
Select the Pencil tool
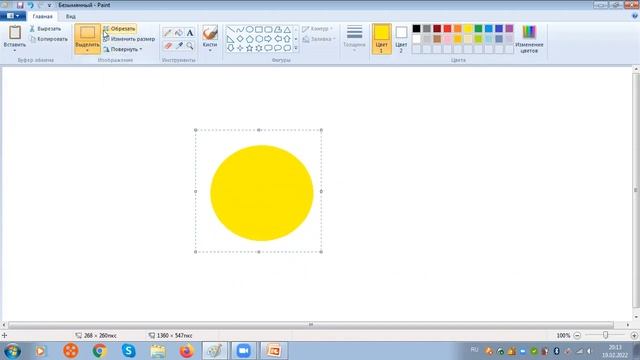[167, 33]
